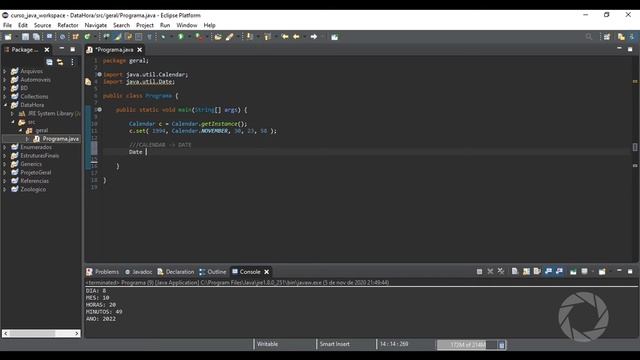Toggle Show Whitespace Characters in toolbar

pyautogui.click(x=149, y=37)
